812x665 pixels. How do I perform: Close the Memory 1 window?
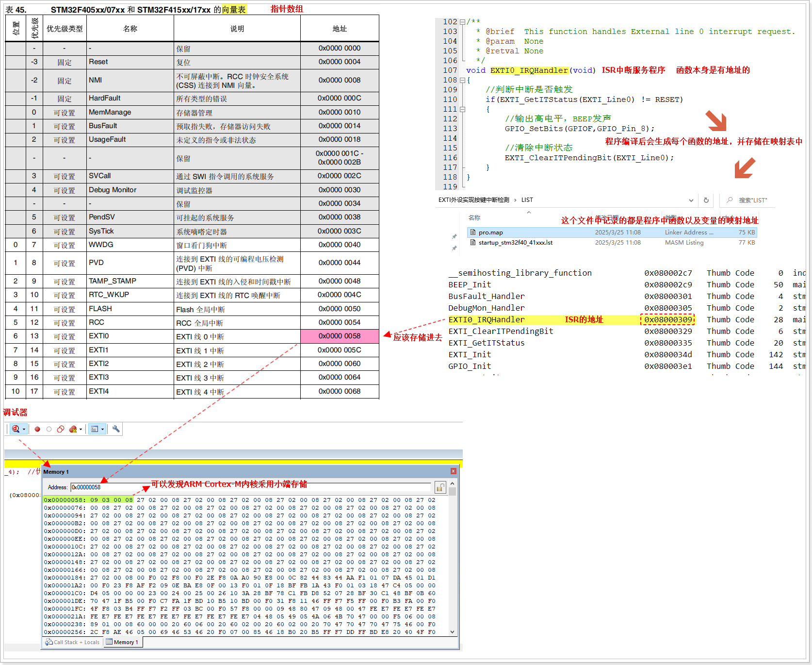(x=454, y=471)
